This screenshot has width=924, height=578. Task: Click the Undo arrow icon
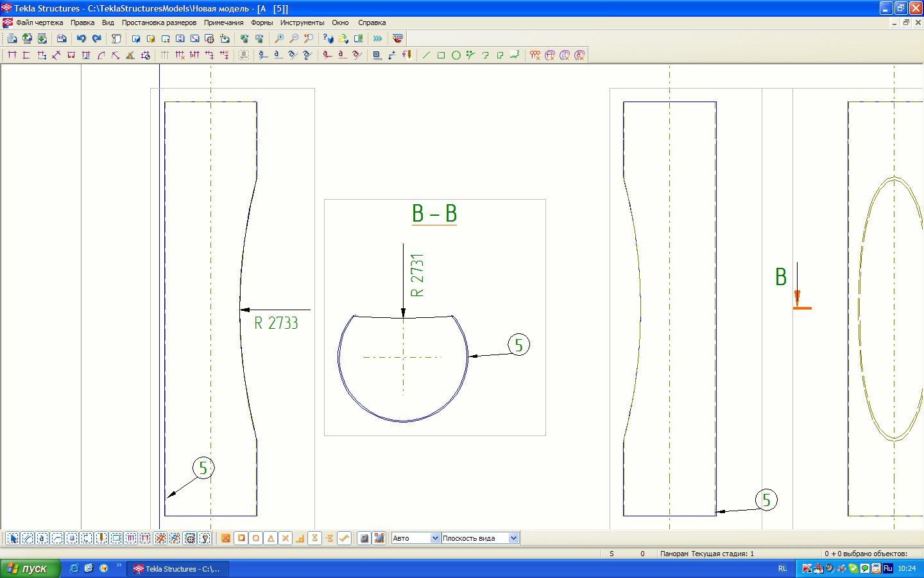(81, 39)
